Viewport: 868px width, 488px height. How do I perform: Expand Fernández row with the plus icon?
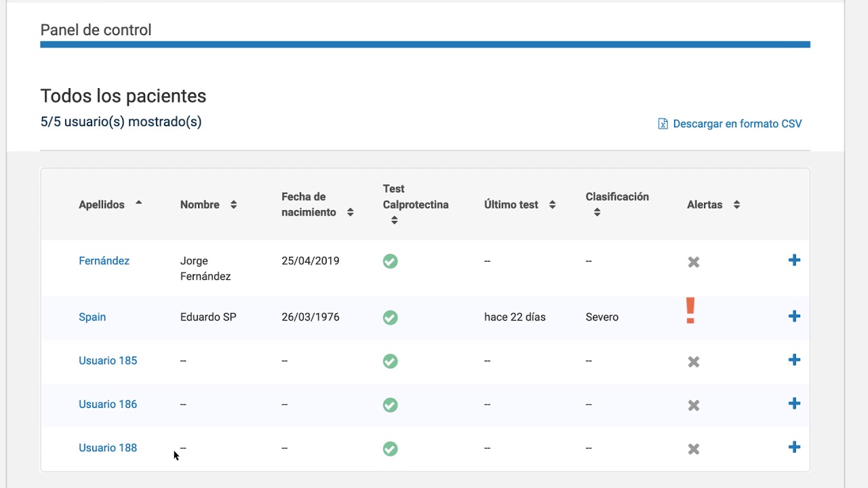click(794, 260)
